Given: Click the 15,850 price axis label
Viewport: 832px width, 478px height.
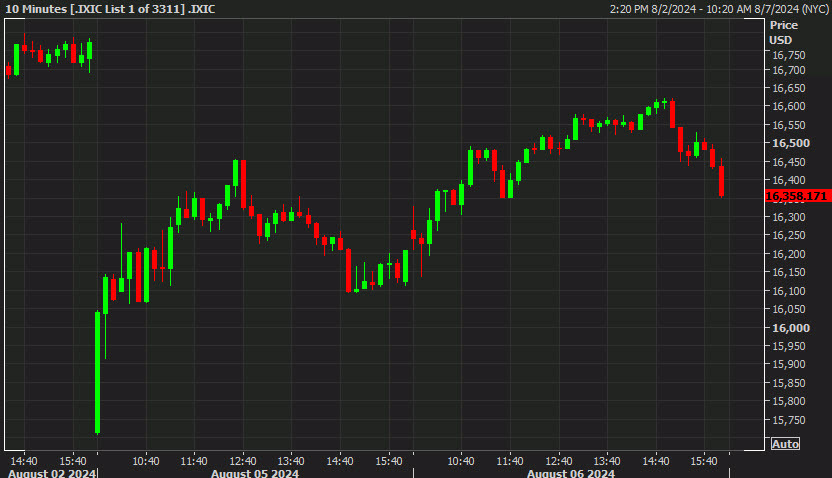Looking at the screenshot, I should pos(788,383).
